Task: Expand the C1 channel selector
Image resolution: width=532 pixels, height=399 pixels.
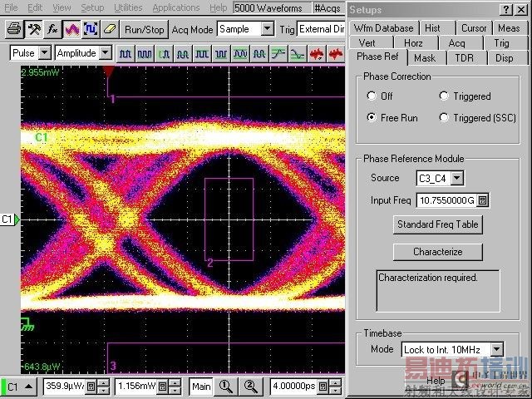Action: click(x=29, y=387)
